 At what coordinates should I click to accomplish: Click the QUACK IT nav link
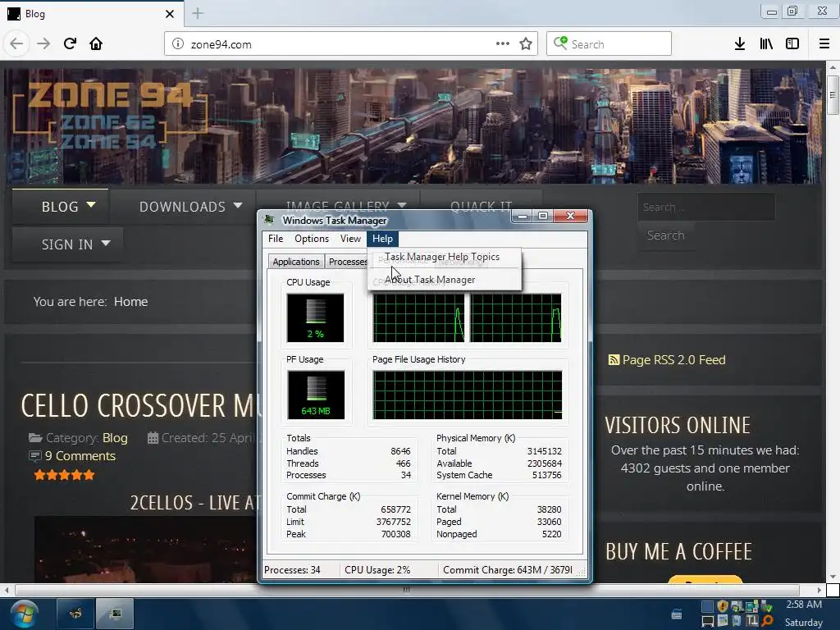click(481, 206)
